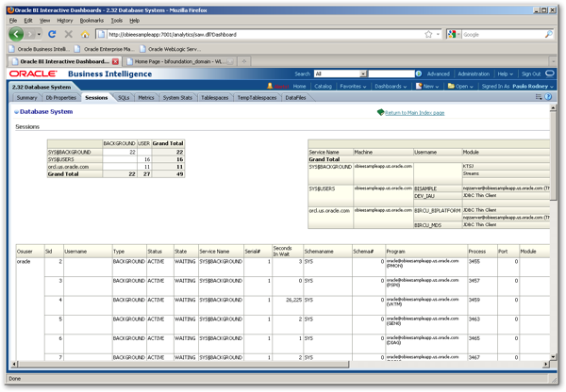The height and width of the screenshot is (392, 566).
Task: Open the browser history dropdown arrow
Action: pyautogui.click(x=39, y=34)
